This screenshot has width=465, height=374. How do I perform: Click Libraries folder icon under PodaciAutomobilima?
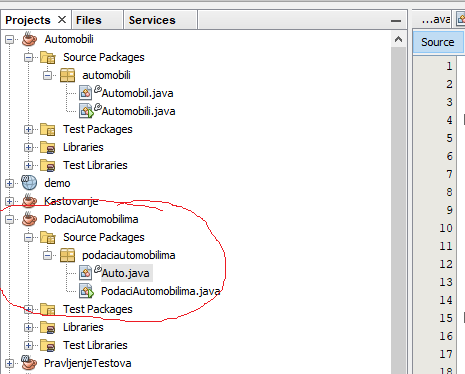48,327
